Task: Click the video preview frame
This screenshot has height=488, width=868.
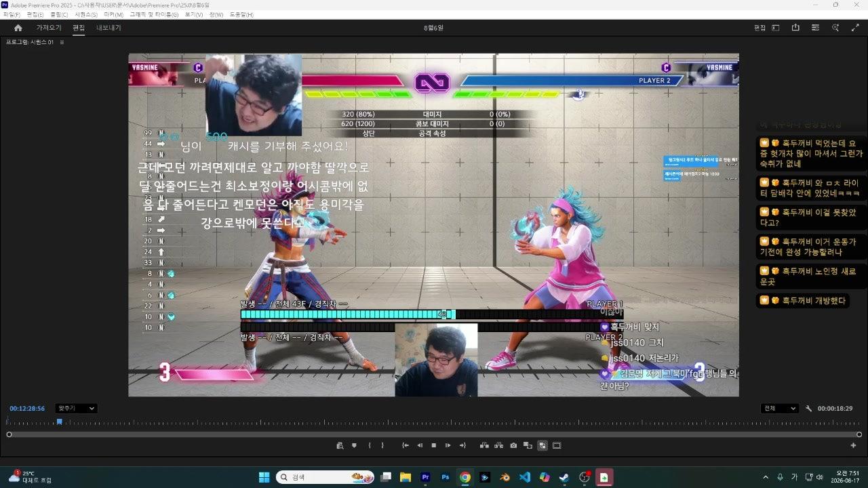Action: tap(434, 225)
